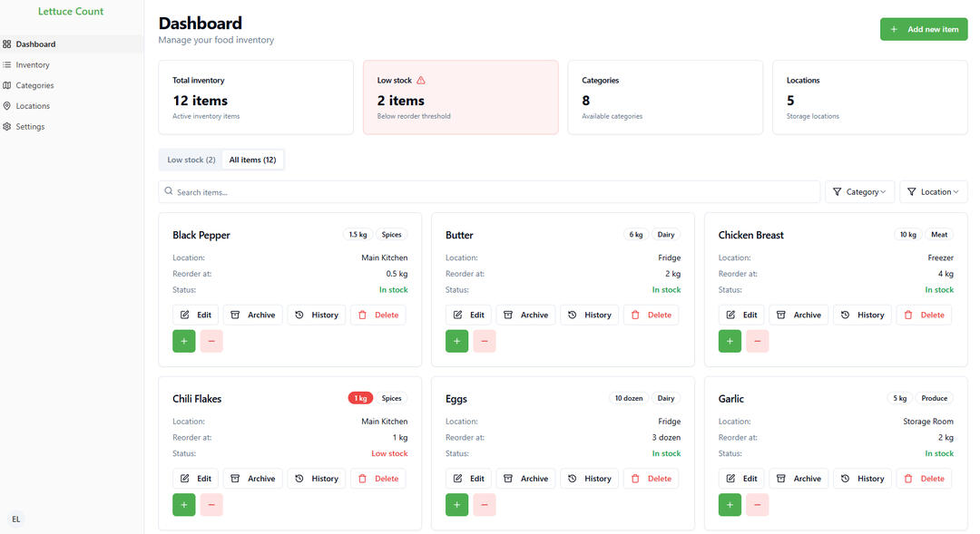Screen dimensions: 980x534
Task: Click the plus button on Eggs card
Action: [456, 505]
